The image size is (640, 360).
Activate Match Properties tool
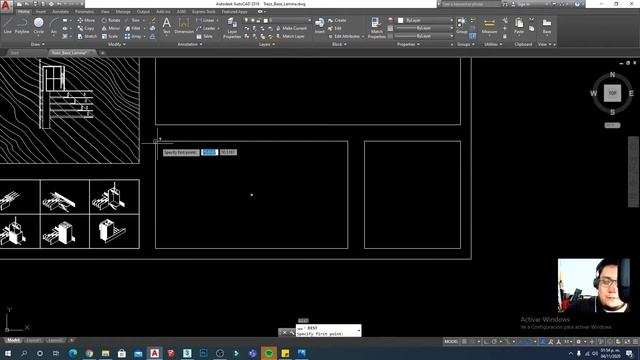[376, 28]
